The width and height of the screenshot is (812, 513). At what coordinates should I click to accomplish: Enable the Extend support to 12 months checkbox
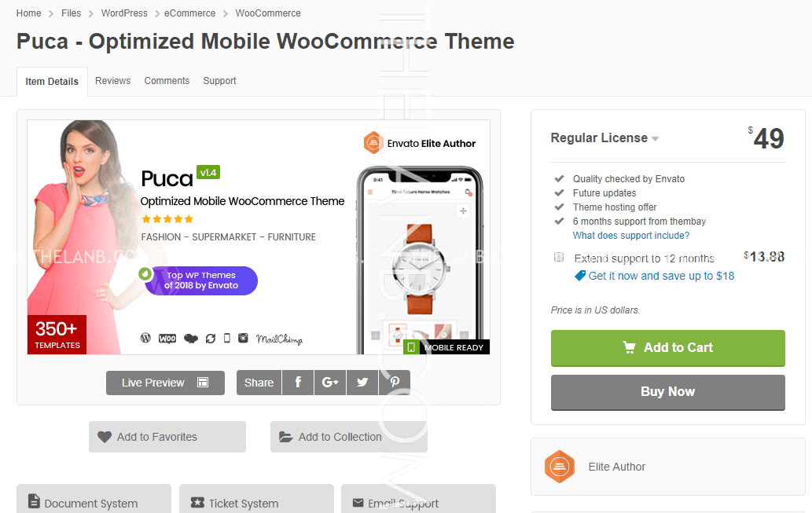point(559,257)
